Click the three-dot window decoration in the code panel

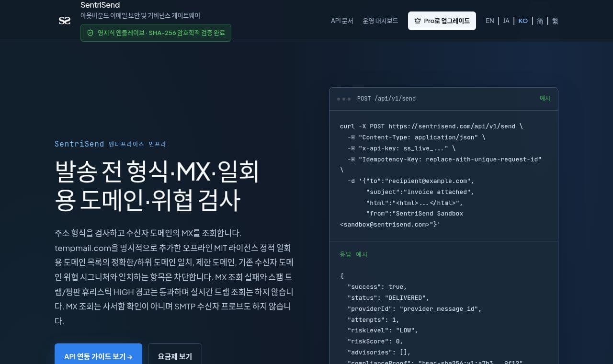(344, 99)
